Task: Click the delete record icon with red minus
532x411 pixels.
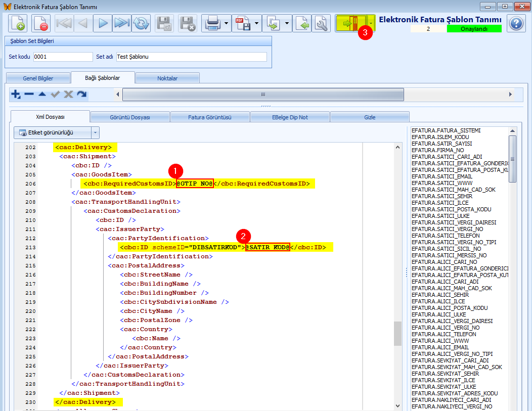Action: 41,23
